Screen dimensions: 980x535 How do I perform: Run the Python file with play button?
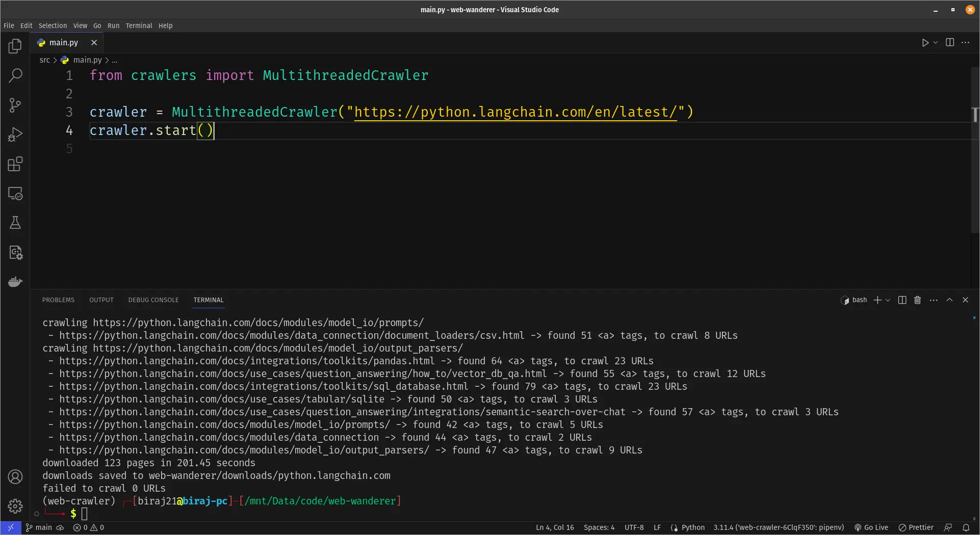coord(925,43)
